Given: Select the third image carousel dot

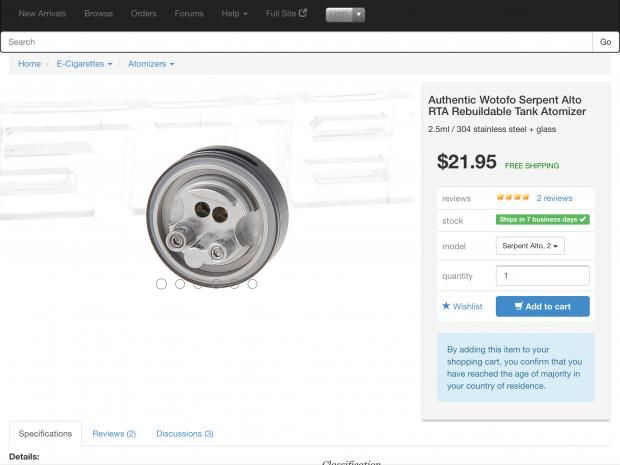Looking at the screenshot, I should pyautogui.click(x=198, y=284).
